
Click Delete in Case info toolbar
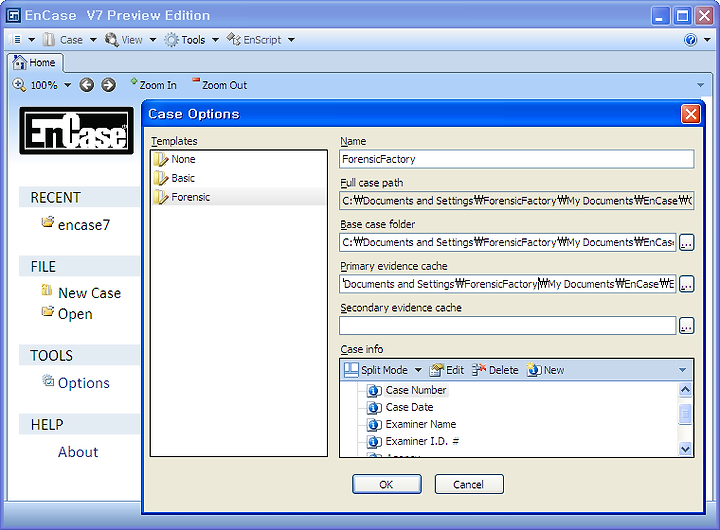tap(495, 370)
